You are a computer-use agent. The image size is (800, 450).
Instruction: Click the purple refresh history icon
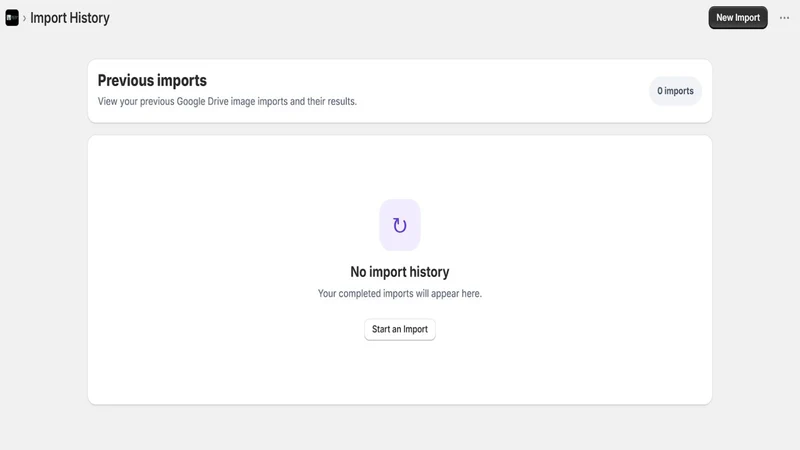[x=399, y=225]
